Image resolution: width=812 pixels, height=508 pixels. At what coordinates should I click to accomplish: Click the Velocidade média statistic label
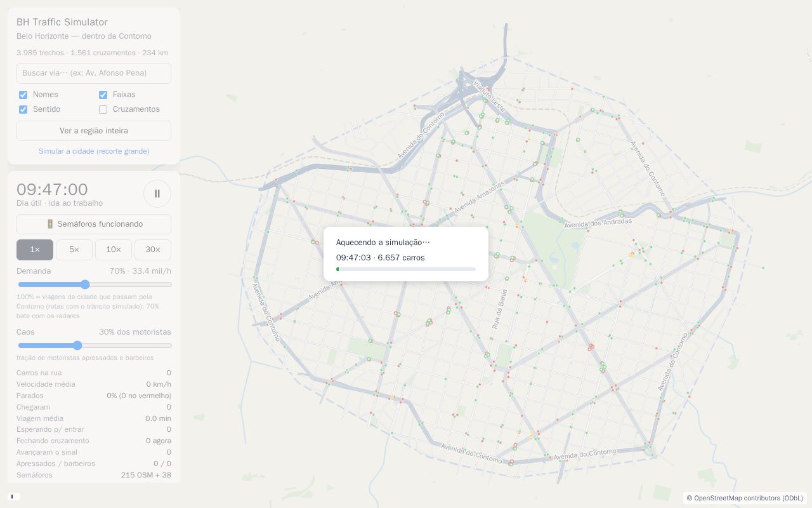(46, 384)
